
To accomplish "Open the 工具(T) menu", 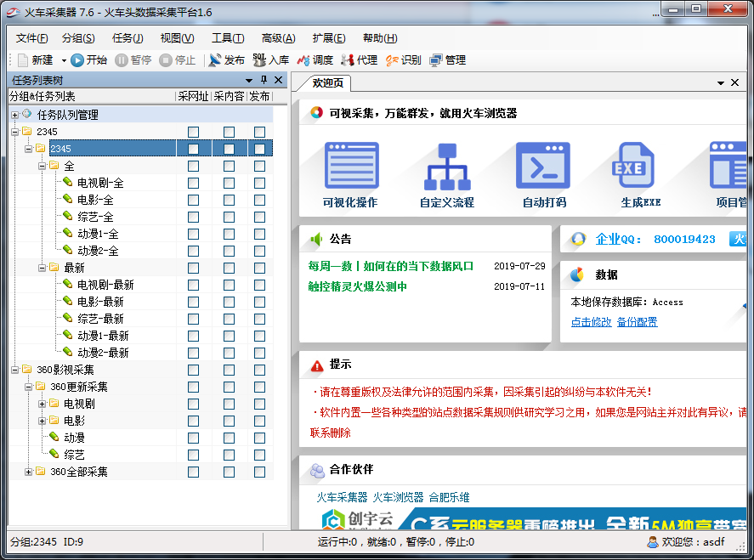I will click(227, 38).
